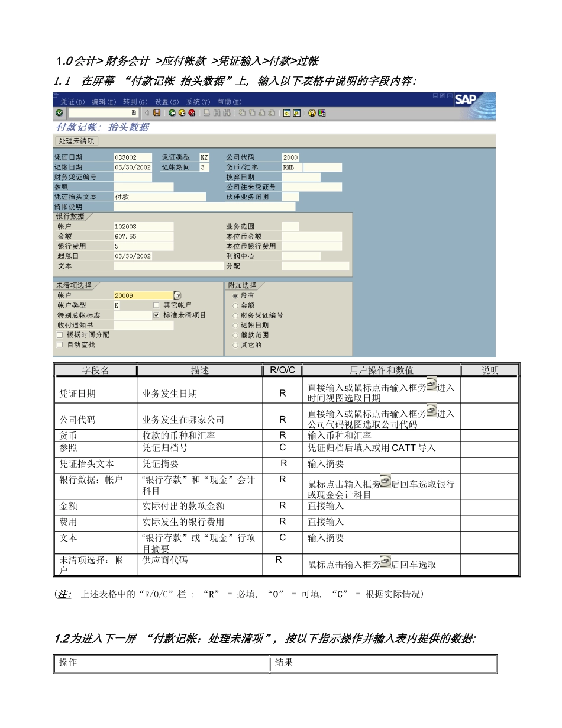Click the empty 参照 input field
Screen dimensions: 562x728
coord(143,187)
